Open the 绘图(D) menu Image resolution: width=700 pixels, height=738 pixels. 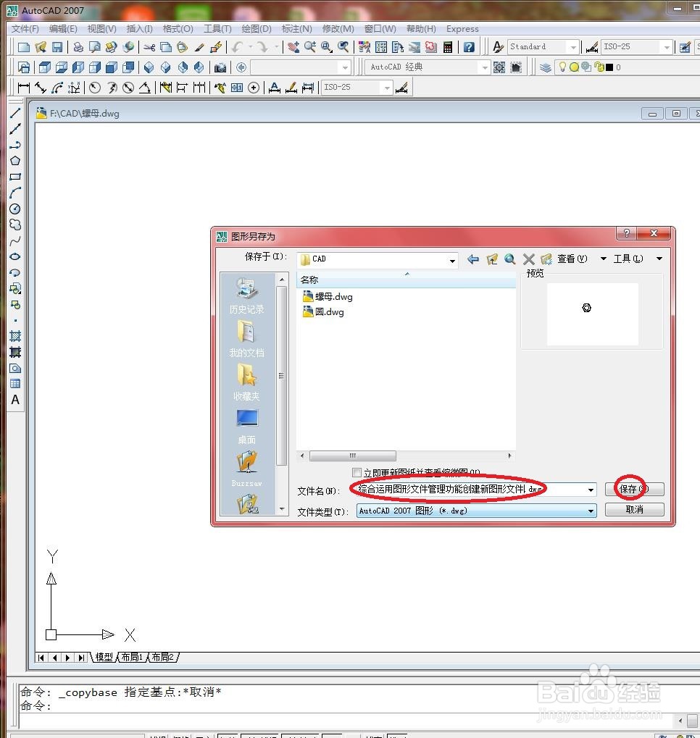[x=257, y=29]
